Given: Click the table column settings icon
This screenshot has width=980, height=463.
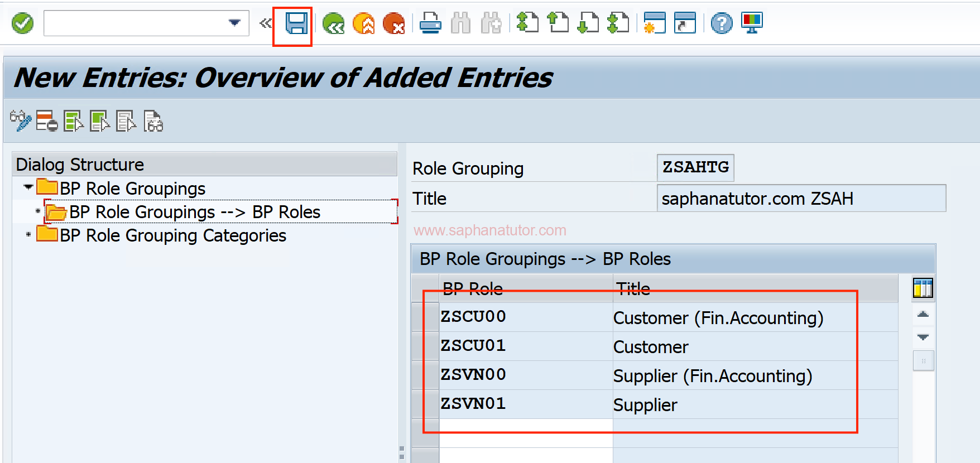Looking at the screenshot, I should click(x=923, y=288).
